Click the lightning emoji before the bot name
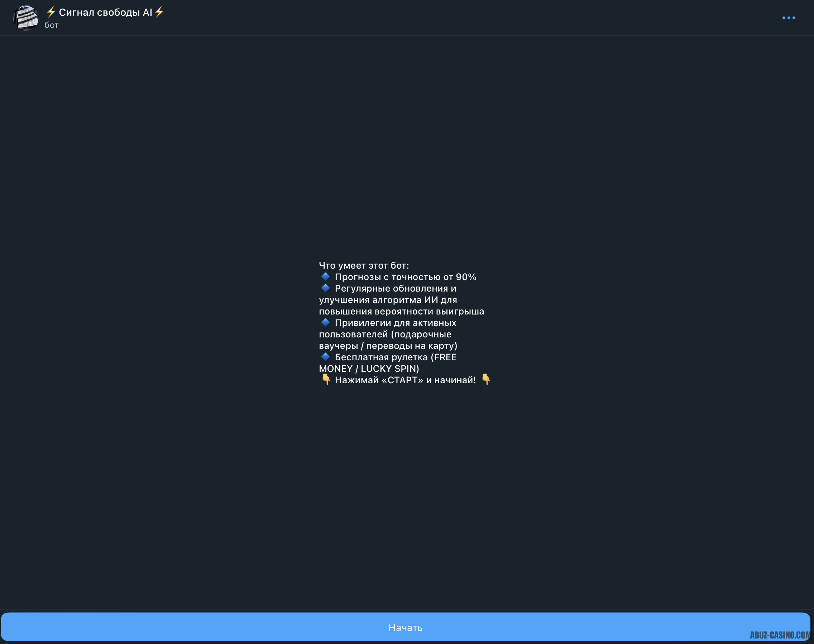 coord(51,12)
